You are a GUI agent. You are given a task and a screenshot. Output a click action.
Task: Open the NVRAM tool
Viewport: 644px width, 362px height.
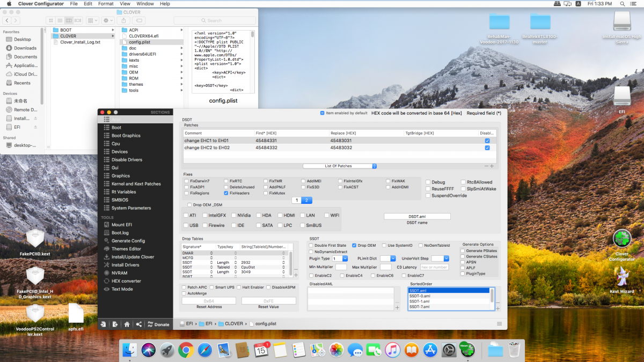[x=119, y=273]
